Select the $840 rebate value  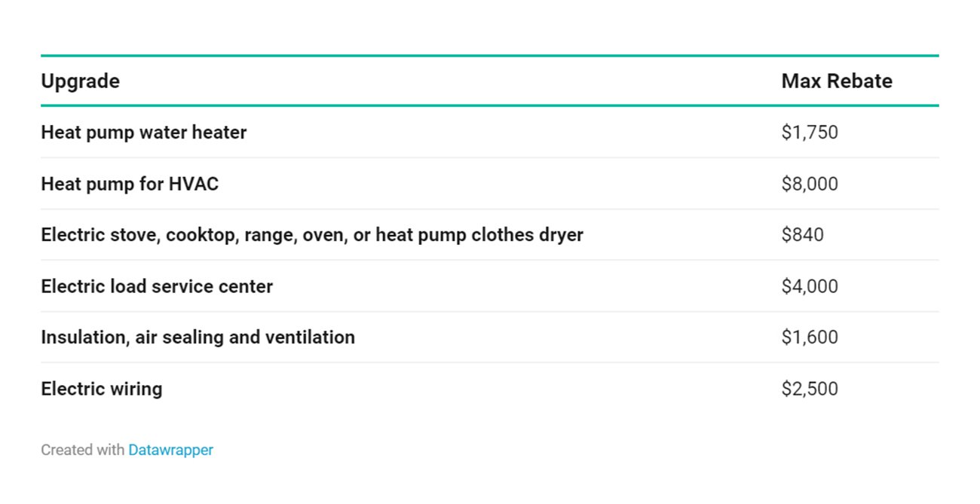[x=802, y=235]
